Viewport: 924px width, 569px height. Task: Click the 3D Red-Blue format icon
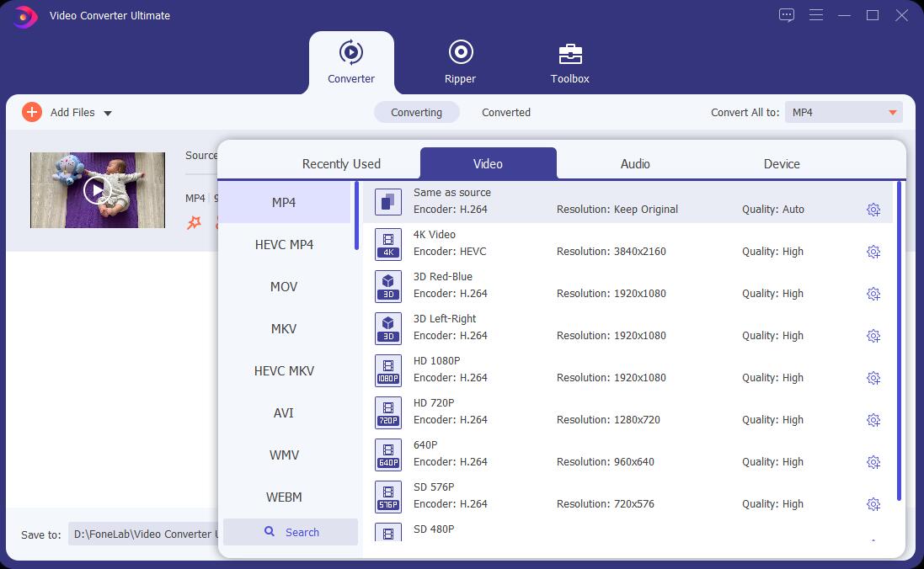click(388, 286)
